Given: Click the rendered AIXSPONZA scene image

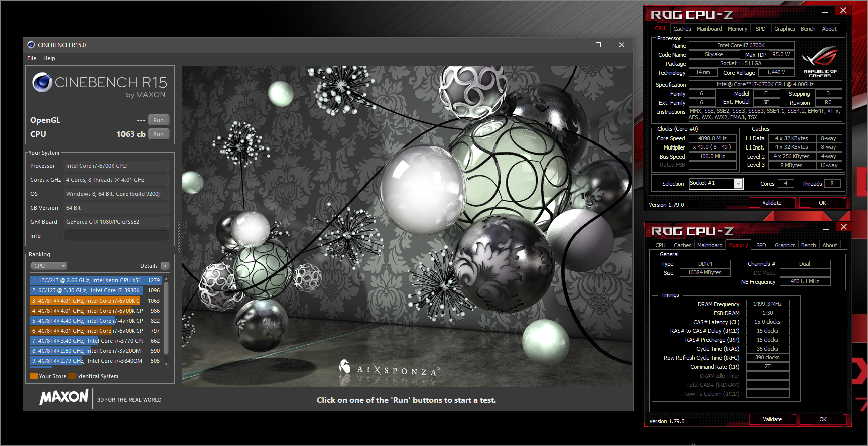Looking at the screenshot, I should tap(407, 226).
